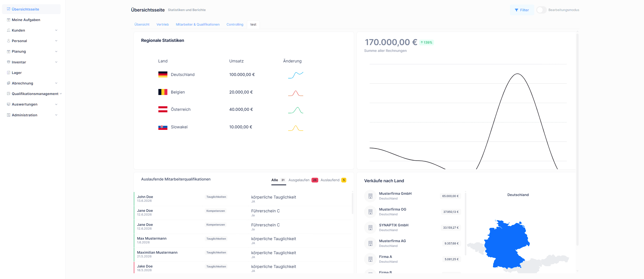The width and height of the screenshot is (644, 279).
Task: Click the Inventar sidebar icon
Action: click(9, 62)
